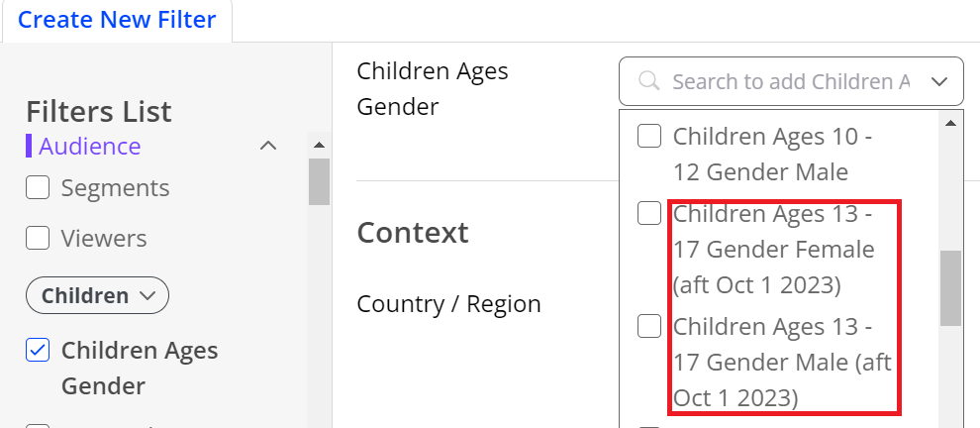Click the search magnifier icon
Image resolution: width=980 pixels, height=428 pixels.
point(649,80)
